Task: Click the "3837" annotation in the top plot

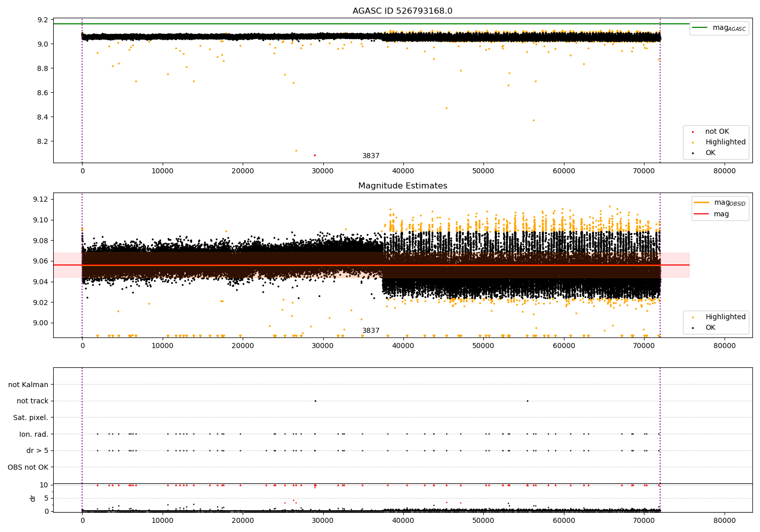Action: pyautogui.click(x=371, y=156)
